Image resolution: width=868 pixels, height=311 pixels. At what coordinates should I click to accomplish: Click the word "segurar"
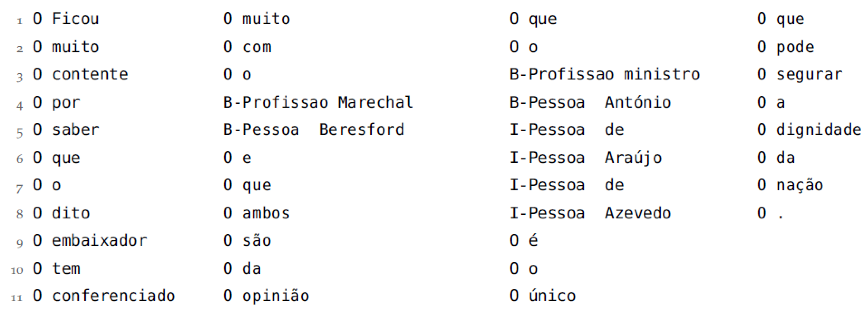[x=809, y=74]
